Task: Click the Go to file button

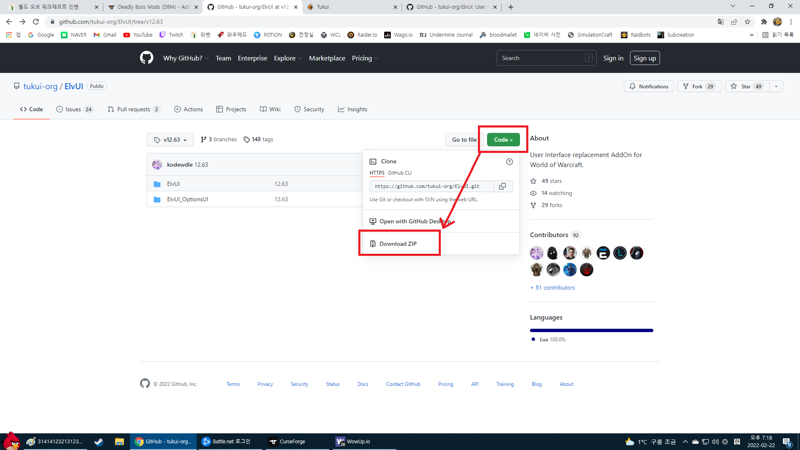Action: click(x=464, y=139)
